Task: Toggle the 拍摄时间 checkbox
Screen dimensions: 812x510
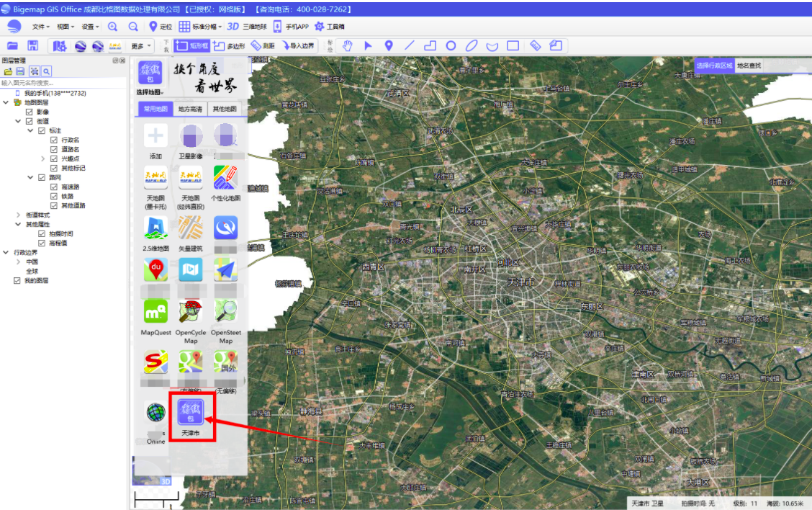Action: tap(42, 233)
